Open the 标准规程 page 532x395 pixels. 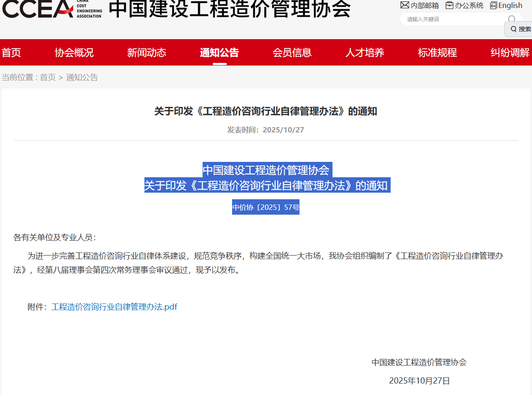click(x=437, y=52)
